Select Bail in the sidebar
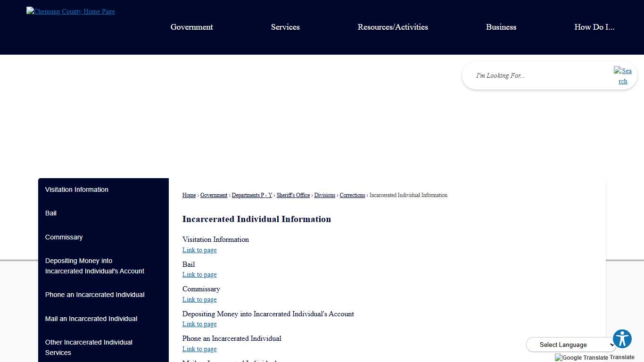The width and height of the screenshot is (644, 362). pos(50,213)
